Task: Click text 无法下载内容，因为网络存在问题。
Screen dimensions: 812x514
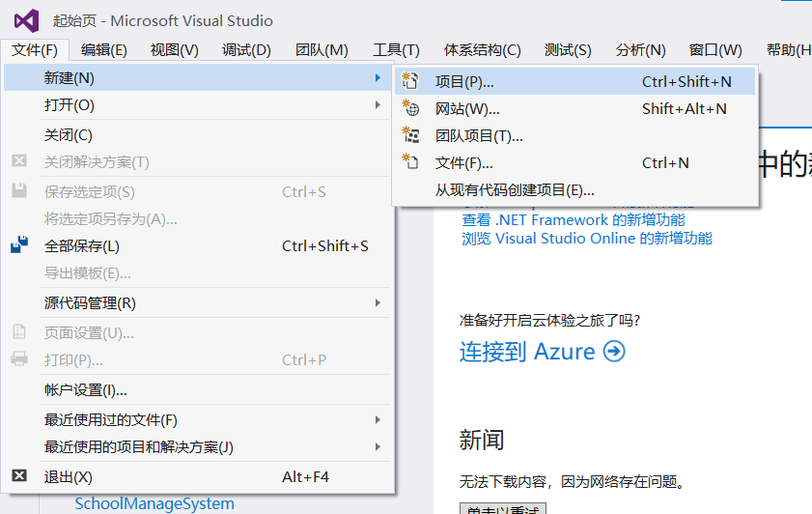Action: (x=573, y=482)
